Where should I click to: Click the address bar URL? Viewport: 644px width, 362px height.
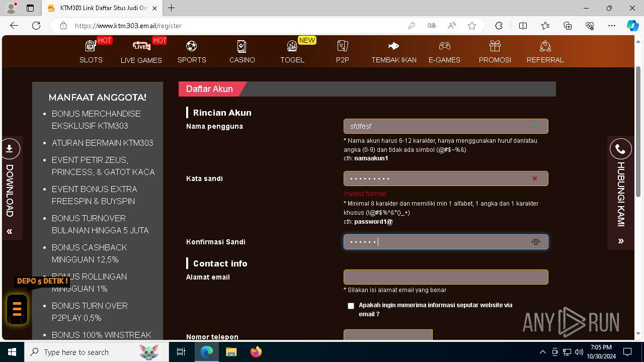click(x=128, y=26)
